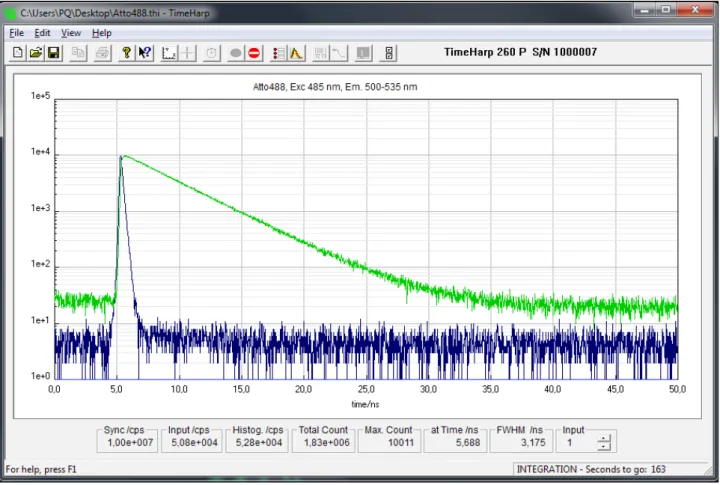Open the Edit menu
The width and height of the screenshot is (720, 485).
coord(42,33)
